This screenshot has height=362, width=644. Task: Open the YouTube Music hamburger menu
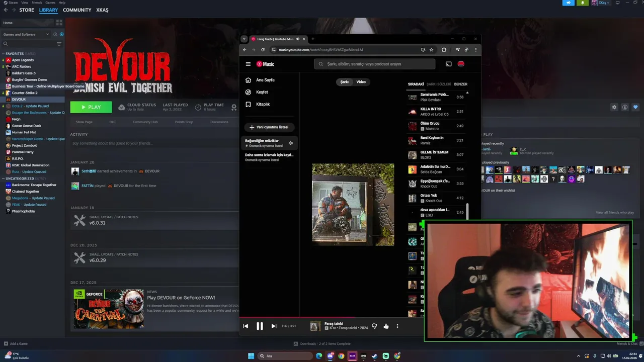pos(248,64)
